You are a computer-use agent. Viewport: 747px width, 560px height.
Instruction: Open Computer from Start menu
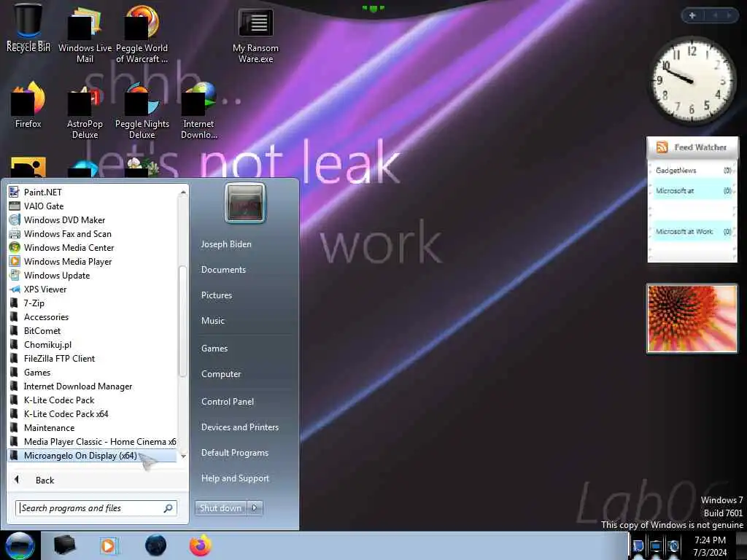pos(221,374)
